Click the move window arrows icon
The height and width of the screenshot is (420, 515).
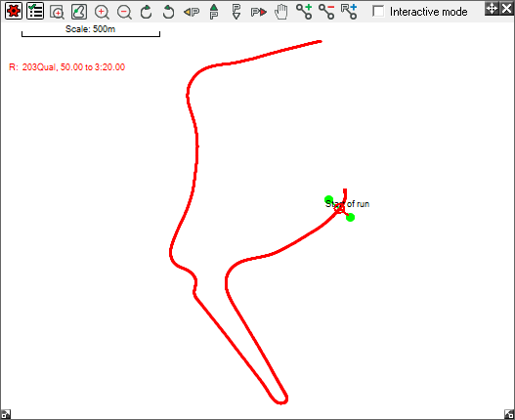[x=492, y=8]
